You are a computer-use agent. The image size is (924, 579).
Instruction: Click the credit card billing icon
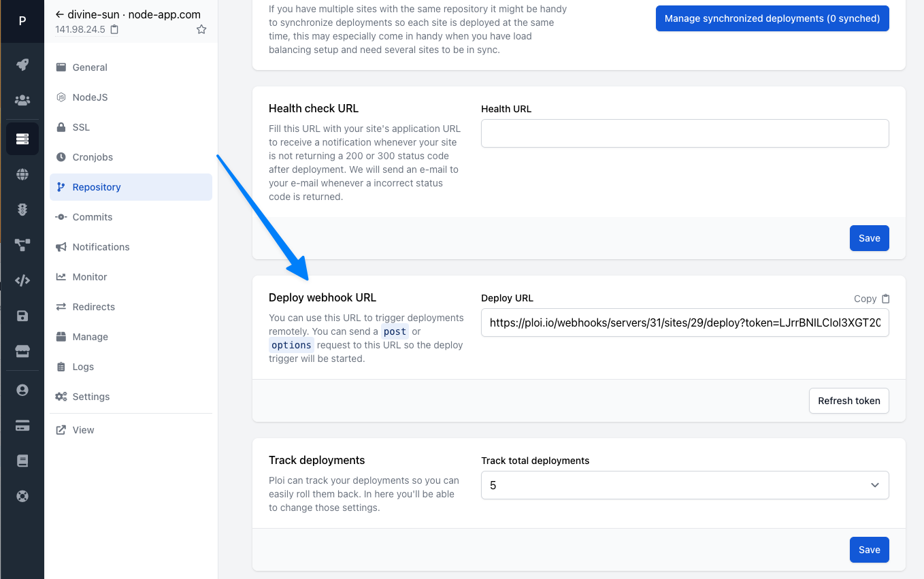click(x=22, y=426)
